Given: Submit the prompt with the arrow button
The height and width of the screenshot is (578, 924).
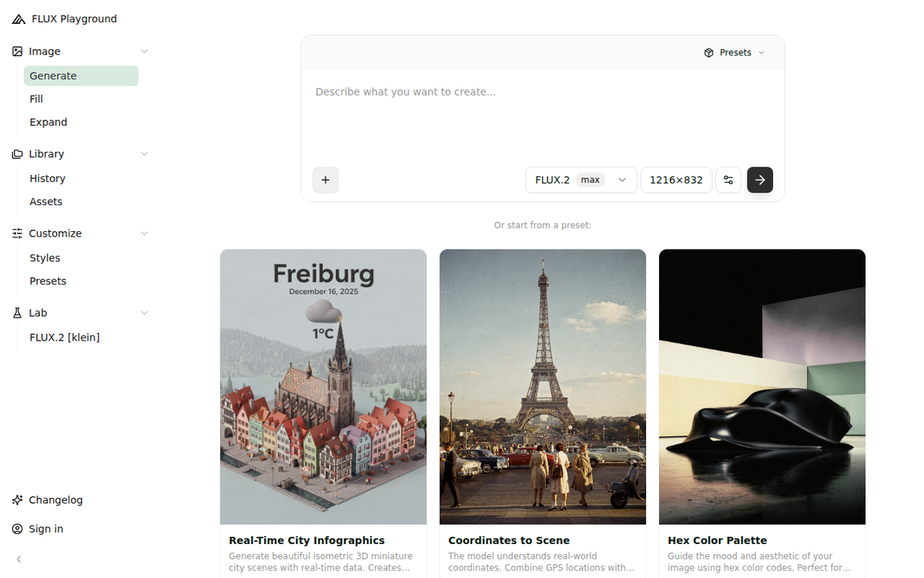Looking at the screenshot, I should (760, 180).
